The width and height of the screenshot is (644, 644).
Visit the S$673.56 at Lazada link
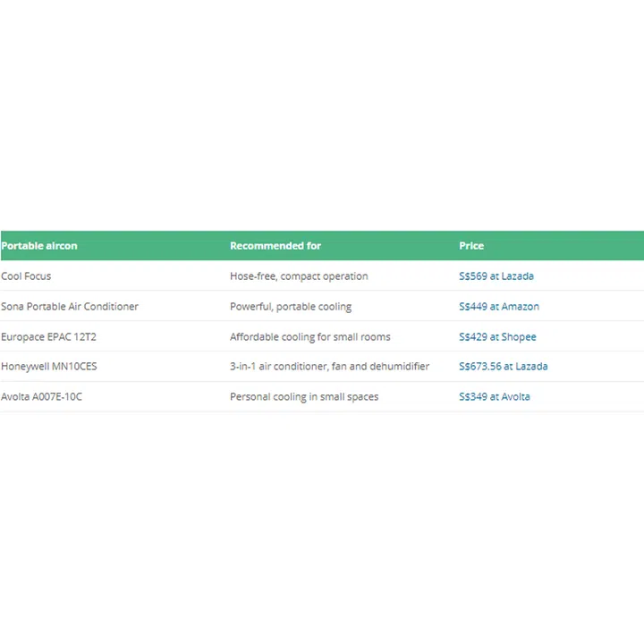coord(503,367)
